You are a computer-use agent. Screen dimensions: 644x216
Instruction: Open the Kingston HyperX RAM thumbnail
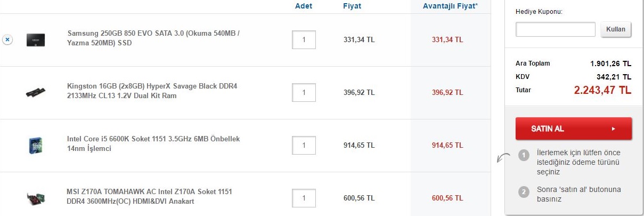click(x=36, y=92)
